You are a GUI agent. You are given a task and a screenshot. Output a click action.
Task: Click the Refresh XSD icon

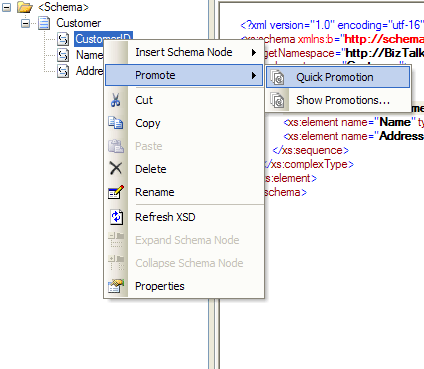coord(117,217)
